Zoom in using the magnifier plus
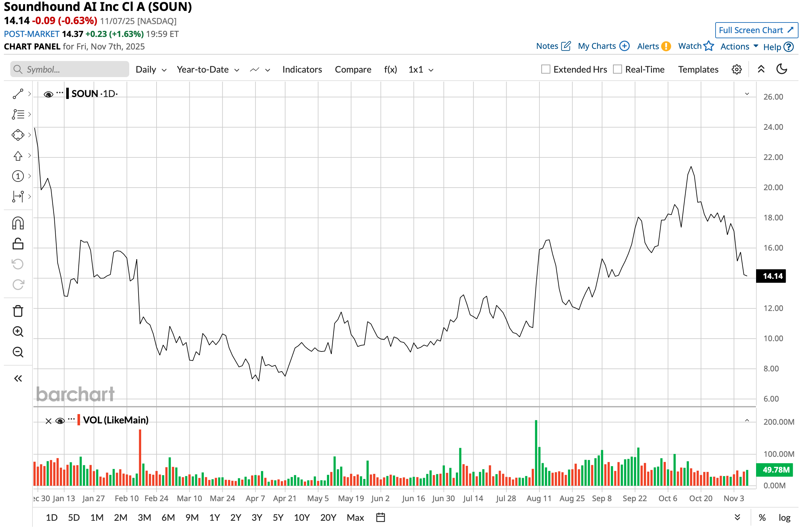803x532 pixels. 18,332
